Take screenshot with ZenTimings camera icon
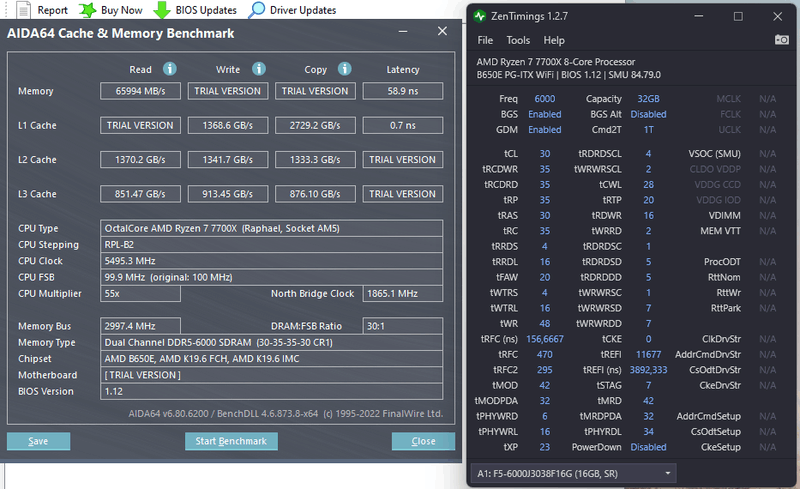Screen dimensions: 800x489 pos(781,39)
